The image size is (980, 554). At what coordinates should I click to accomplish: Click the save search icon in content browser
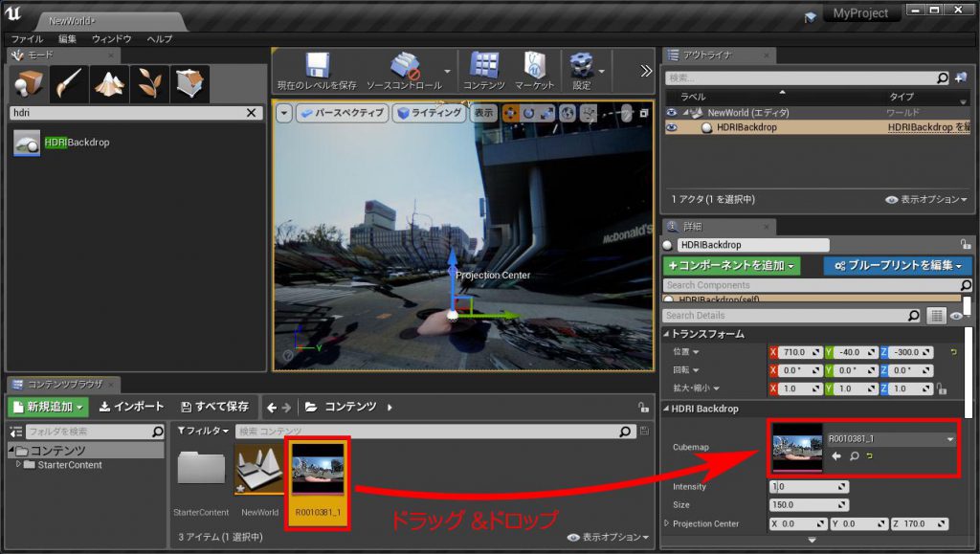pos(644,431)
